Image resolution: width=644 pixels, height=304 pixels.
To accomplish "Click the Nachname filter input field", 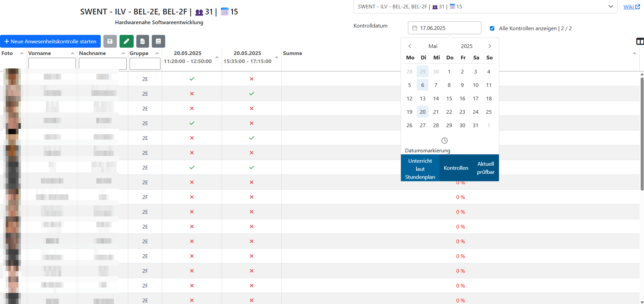I will coord(102,63).
